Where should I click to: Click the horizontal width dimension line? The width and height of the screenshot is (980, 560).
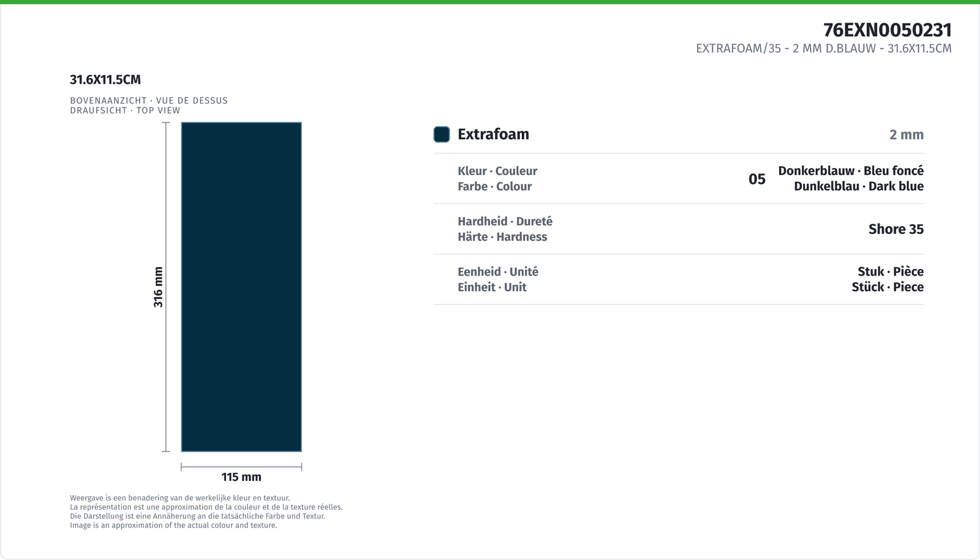241,467
